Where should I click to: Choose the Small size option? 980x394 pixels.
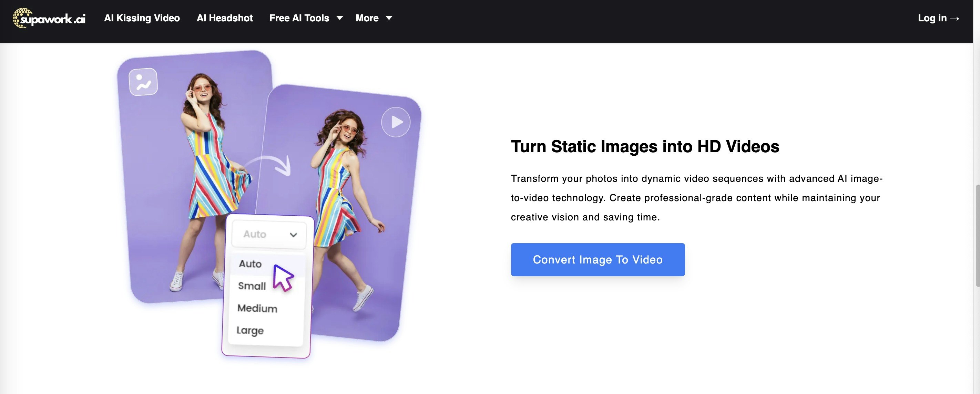pyautogui.click(x=252, y=286)
